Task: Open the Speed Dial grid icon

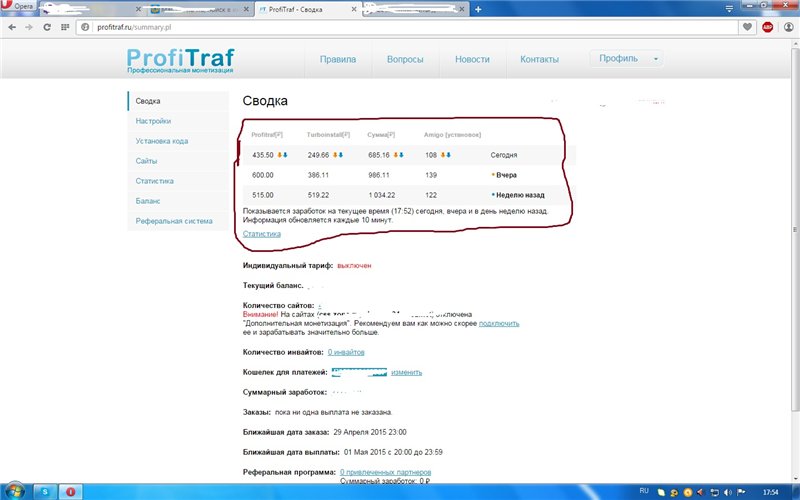Action: pyautogui.click(x=65, y=27)
